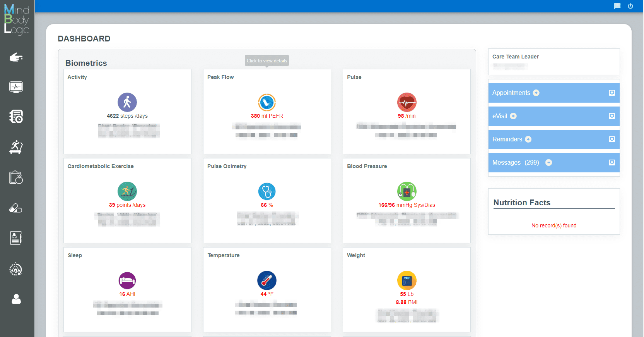Open the eVisit link
The width and height of the screenshot is (644, 337).
click(500, 116)
